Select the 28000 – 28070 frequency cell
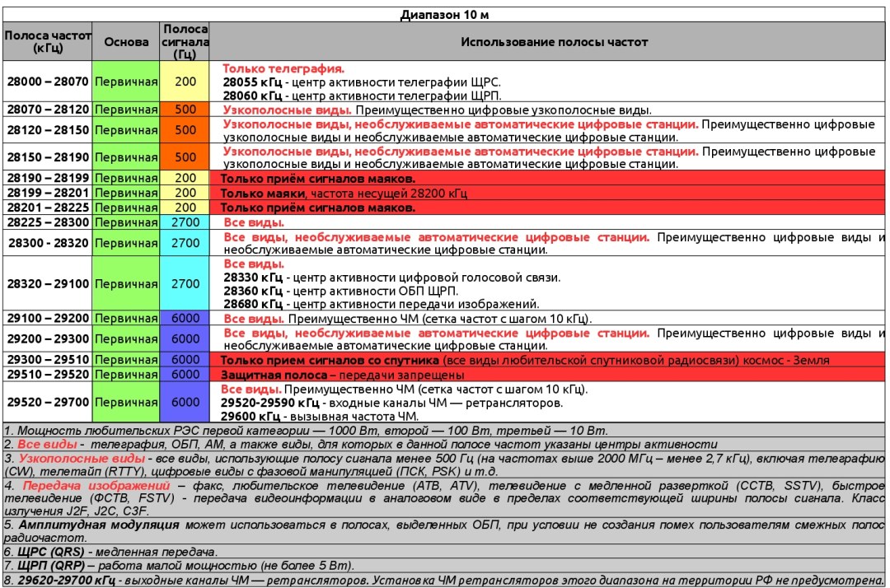The height and width of the screenshot is (588, 890). tap(47, 82)
